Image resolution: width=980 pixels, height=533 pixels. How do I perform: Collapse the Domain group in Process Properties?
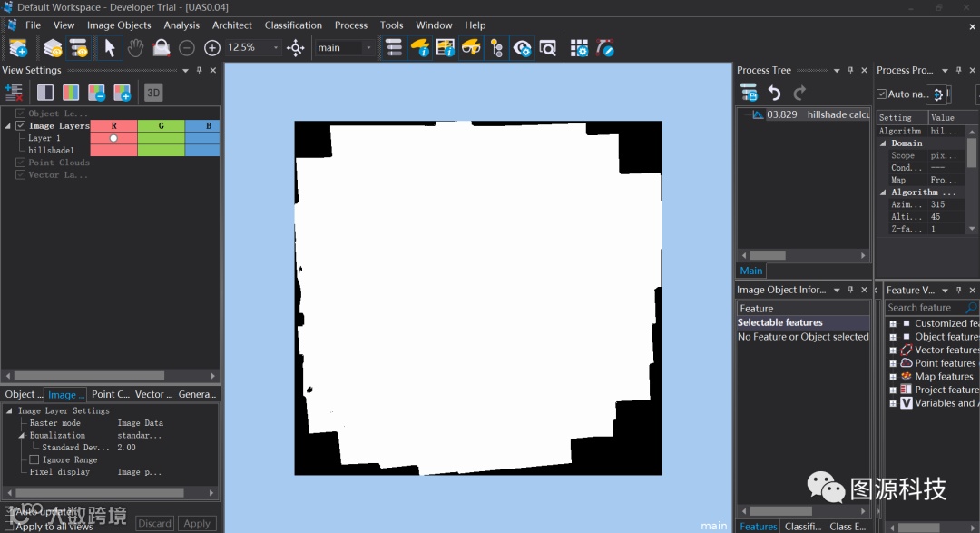coord(883,143)
